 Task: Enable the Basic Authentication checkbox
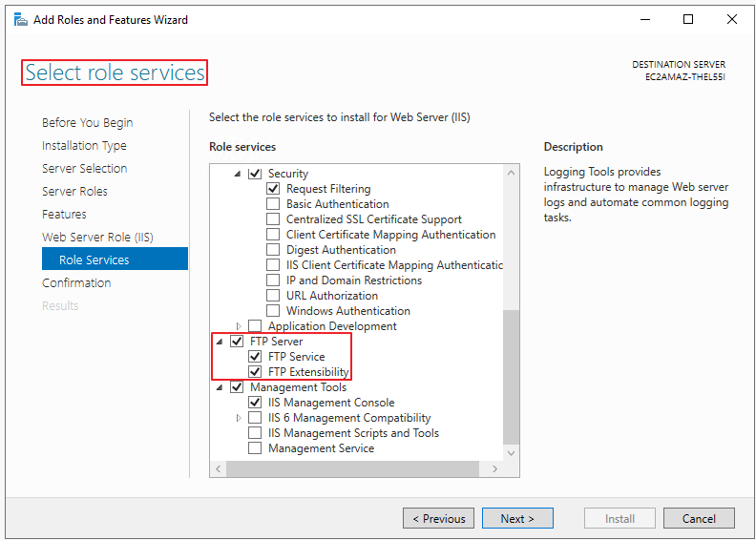pyautogui.click(x=273, y=204)
